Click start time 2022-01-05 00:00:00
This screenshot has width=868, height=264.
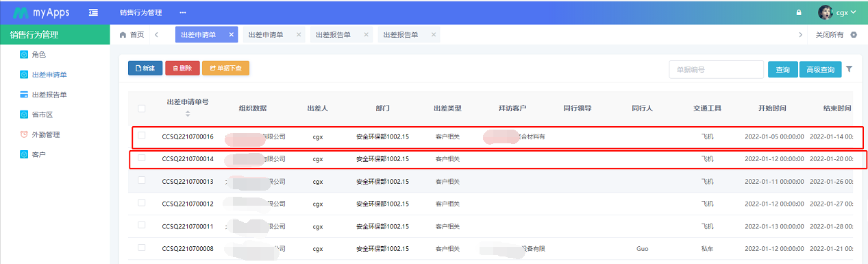click(x=774, y=136)
